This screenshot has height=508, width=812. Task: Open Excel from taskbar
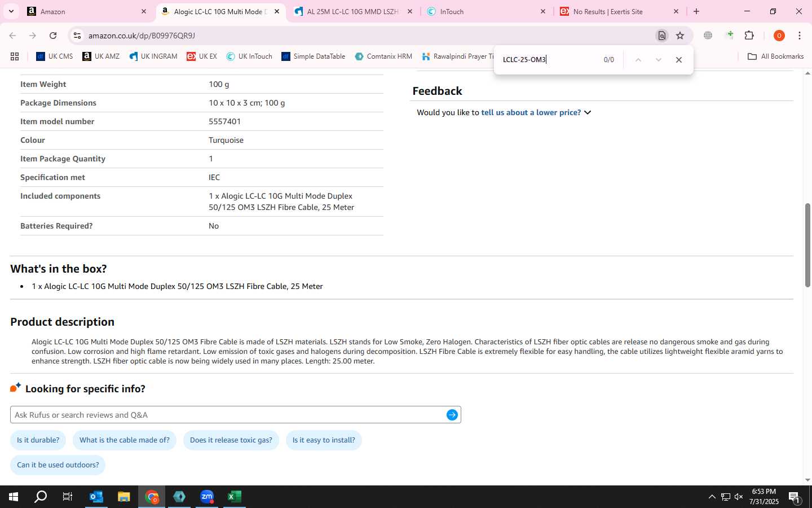pyautogui.click(x=235, y=497)
